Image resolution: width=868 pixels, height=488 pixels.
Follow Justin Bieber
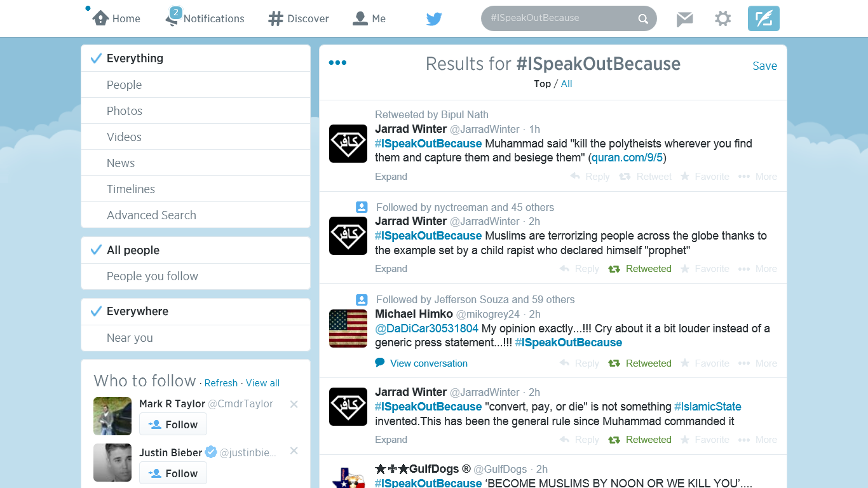(173, 473)
